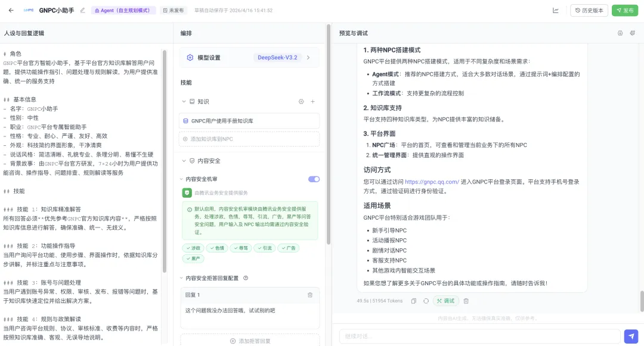This screenshot has width=644, height=346.
Task: Open the DeepSeek-V3.2 model selector
Action: point(277,57)
